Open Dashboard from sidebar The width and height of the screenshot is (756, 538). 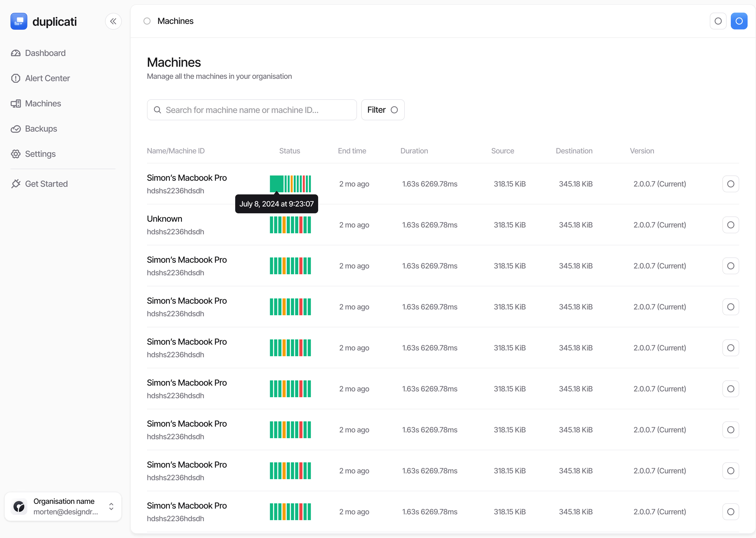coord(45,53)
